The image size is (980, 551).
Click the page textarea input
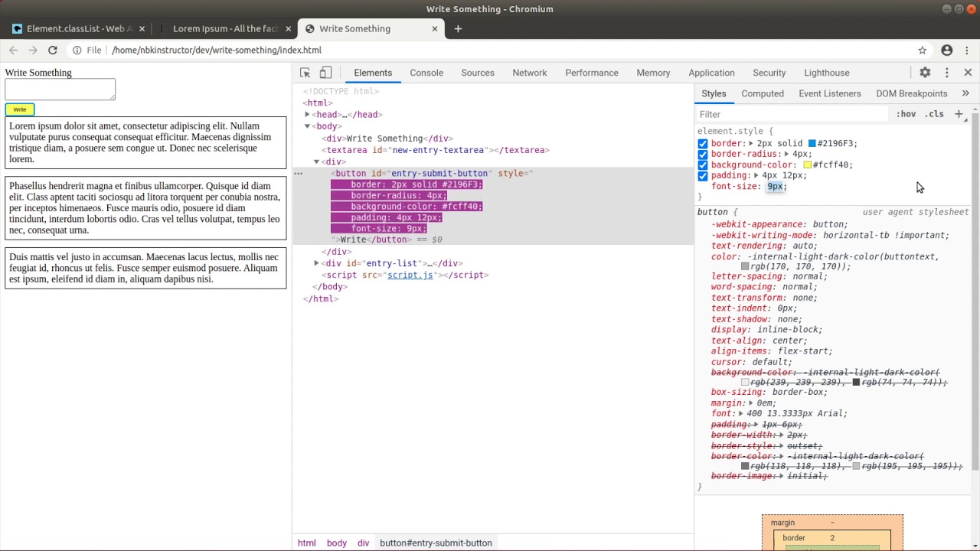(60, 90)
